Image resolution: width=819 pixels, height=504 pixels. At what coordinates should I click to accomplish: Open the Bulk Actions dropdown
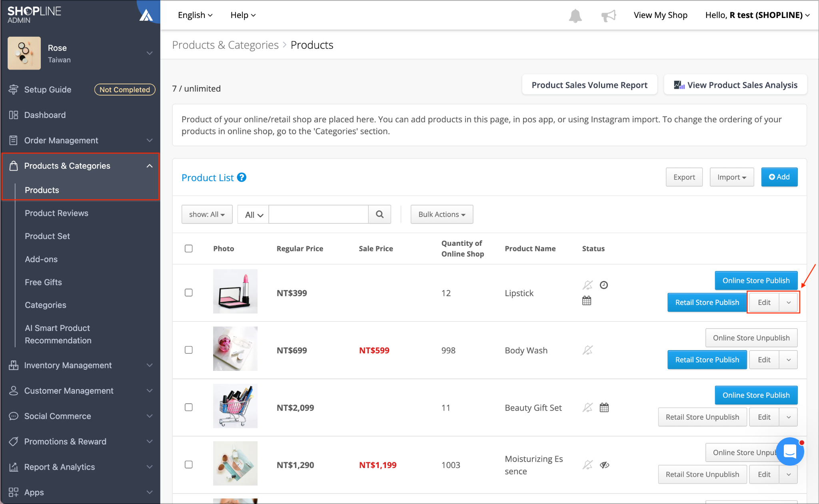click(441, 214)
